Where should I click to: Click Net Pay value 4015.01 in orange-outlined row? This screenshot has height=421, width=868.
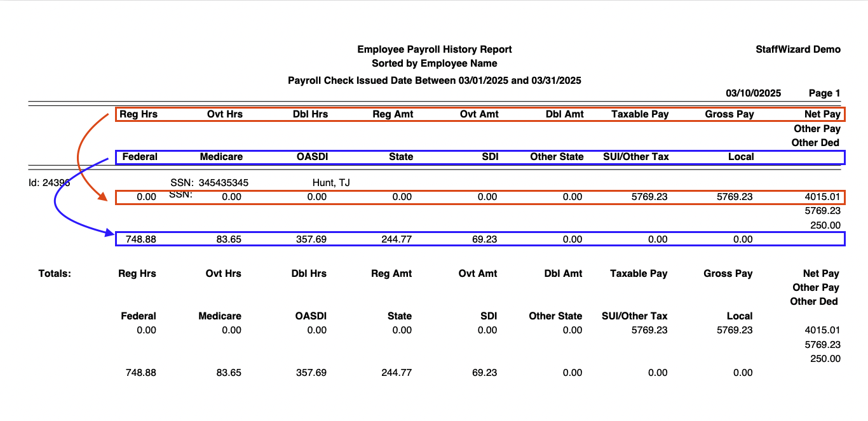(x=822, y=197)
